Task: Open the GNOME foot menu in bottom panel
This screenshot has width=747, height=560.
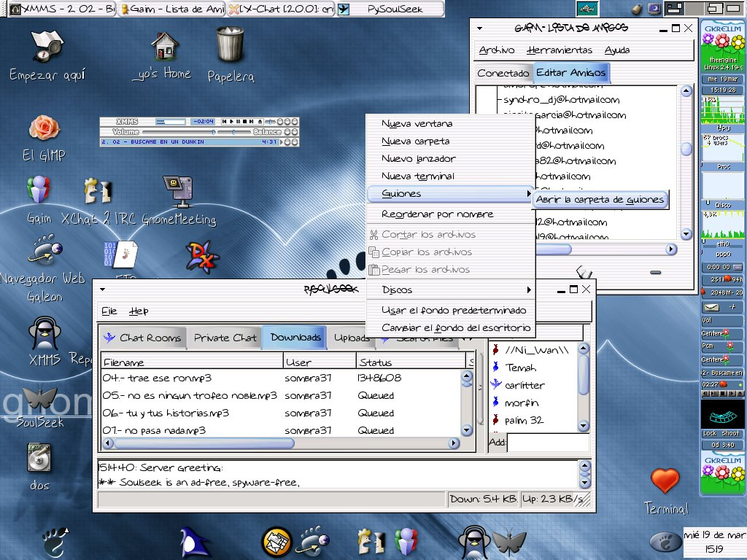Action: click(55, 542)
